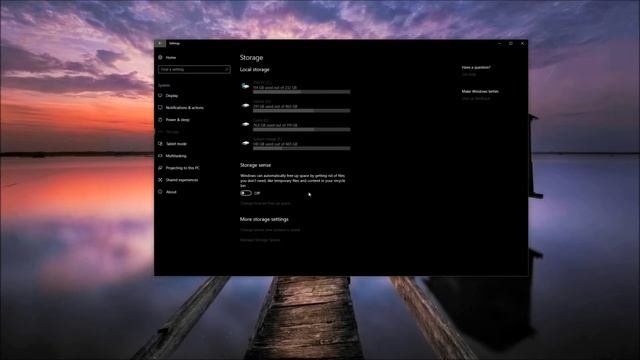This screenshot has width=640, height=360.
Task: Open the fourth drive in Local storage
Action: (x=296, y=144)
